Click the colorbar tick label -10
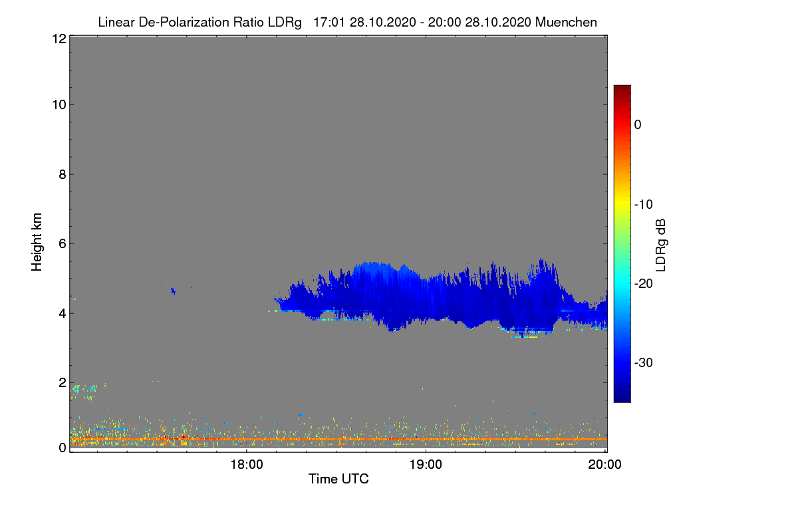This screenshot has height=532, width=798. (643, 204)
